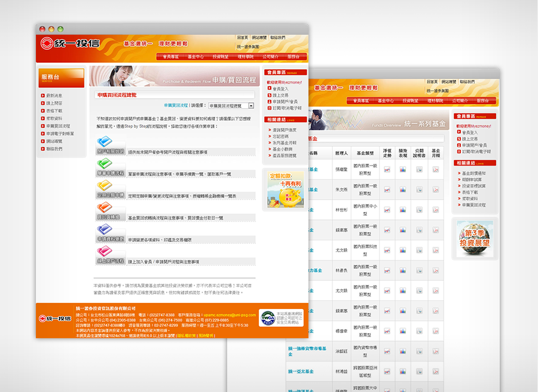Viewport: 538px width, 392px height.
Task: Select the yellow 定期定額申購 folder icon
Action: tap(105, 185)
